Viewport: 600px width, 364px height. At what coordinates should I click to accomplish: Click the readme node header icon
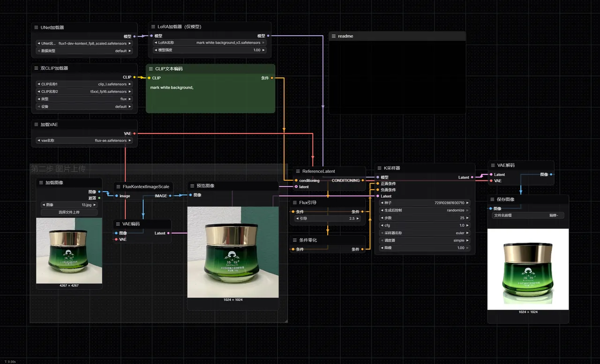[x=333, y=36]
